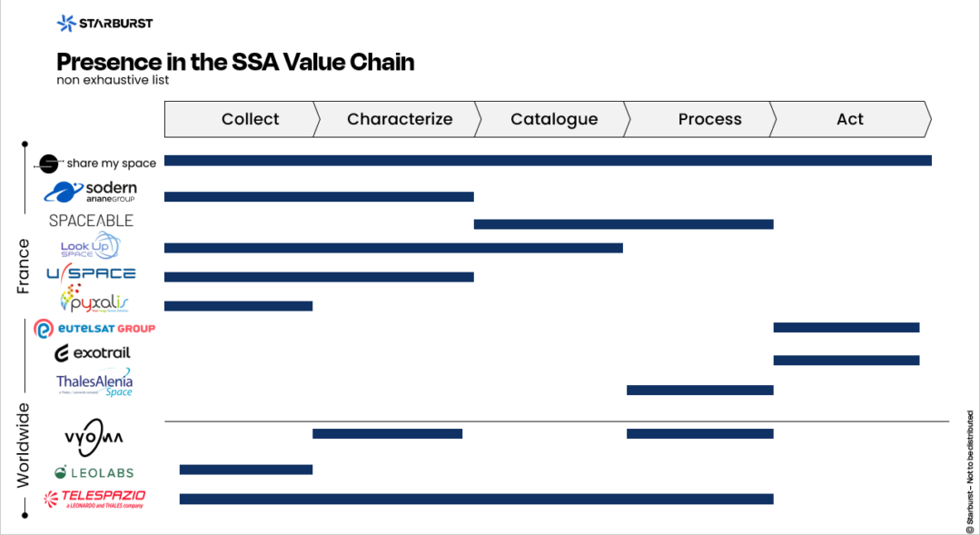Click the U-Space logo
Viewport: 980px width, 535px height.
pyautogui.click(x=91, y=273)
